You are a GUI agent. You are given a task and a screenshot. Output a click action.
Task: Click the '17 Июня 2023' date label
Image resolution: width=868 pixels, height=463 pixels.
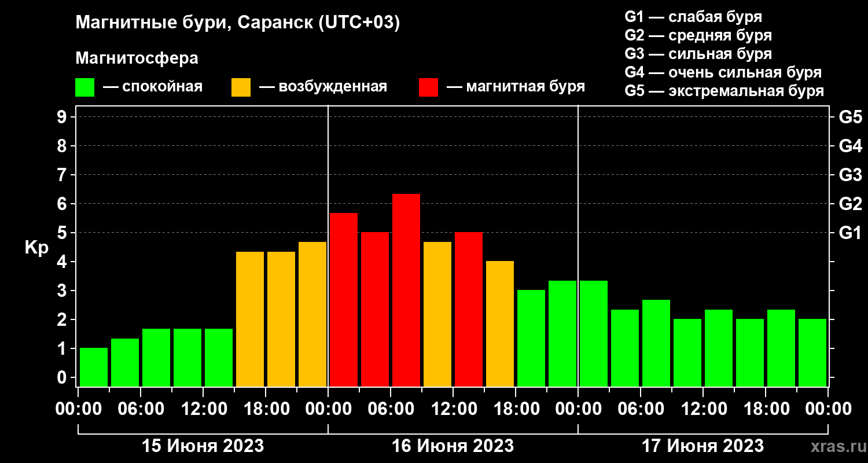point(703,446)
